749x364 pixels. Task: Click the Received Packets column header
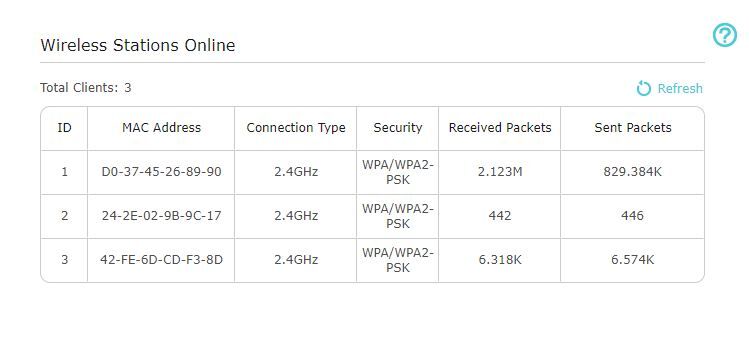pyautogui.click(x=500, y=128)
